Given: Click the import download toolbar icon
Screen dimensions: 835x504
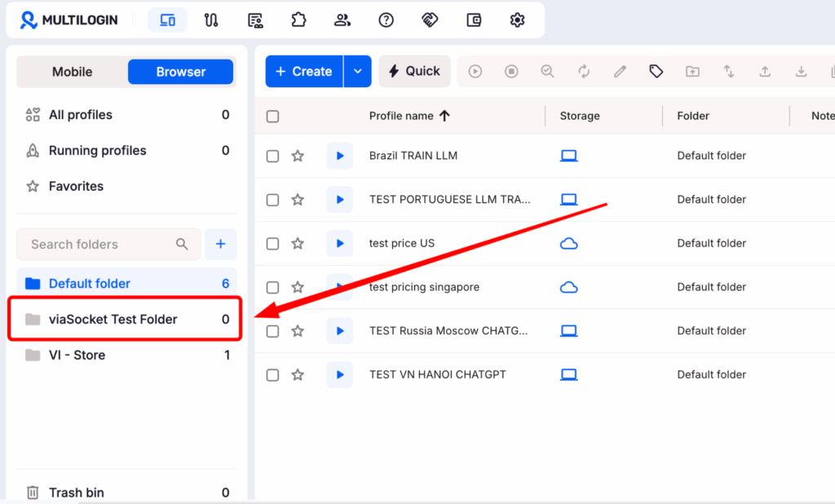Looking at the screenshot, I should pyautogui.click(x=801, y=72).
